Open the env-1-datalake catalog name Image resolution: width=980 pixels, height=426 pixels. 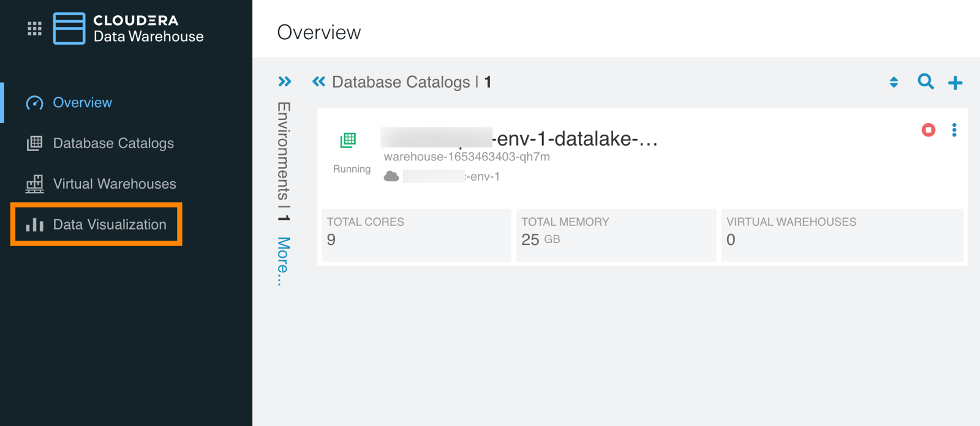(576, 139)
